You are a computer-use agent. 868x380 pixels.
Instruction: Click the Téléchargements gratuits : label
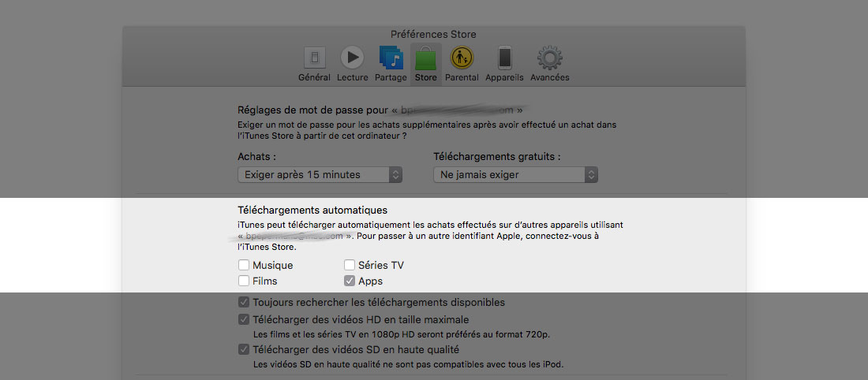coord(497,157)
